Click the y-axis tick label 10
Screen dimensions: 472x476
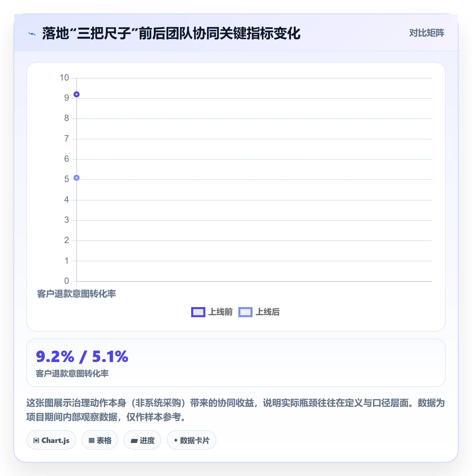click(64, 78)
